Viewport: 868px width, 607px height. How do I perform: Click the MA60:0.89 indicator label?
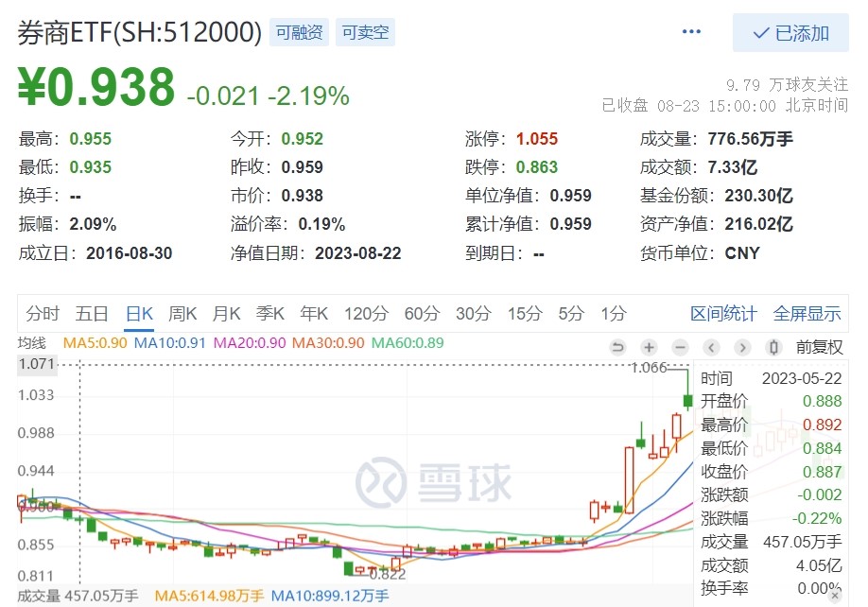[x=408, y=343]
